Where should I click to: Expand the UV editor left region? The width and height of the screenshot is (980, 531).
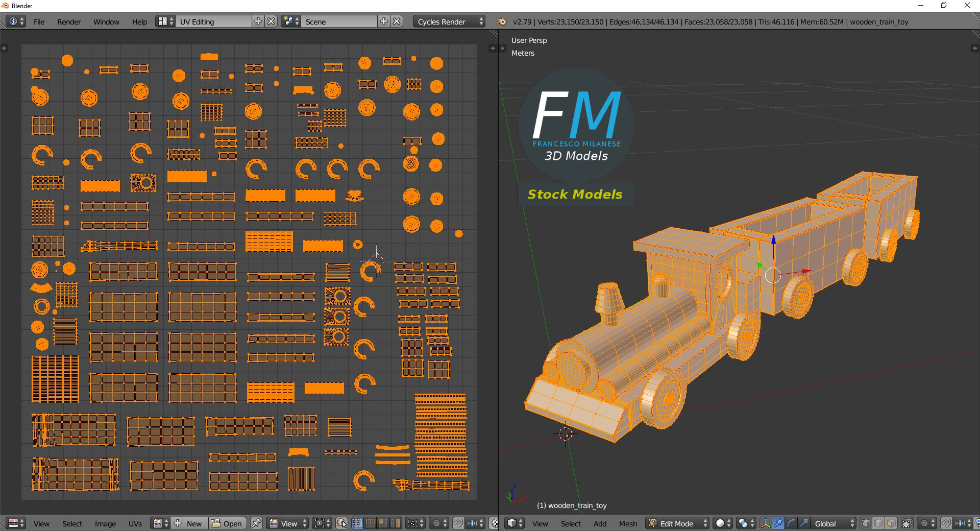pyautogui.click(x=4, y=48)
